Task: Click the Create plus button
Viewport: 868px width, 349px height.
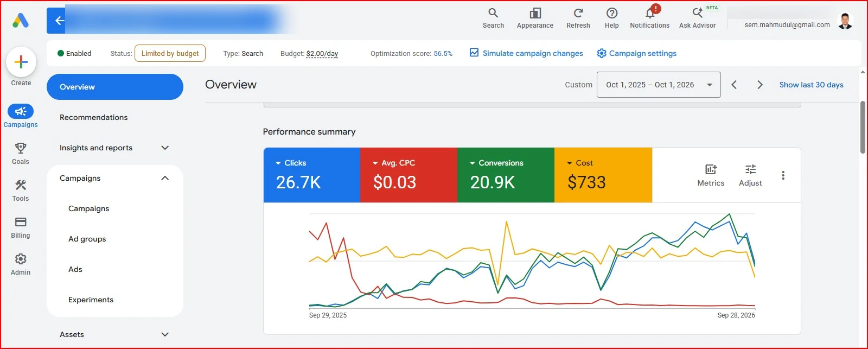Action: 21,62
